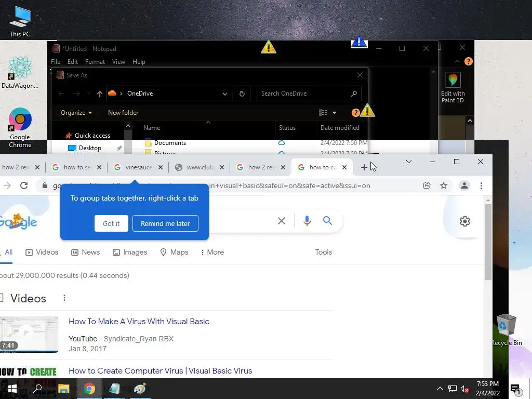Open new Chrome tab with plus button
Image resolution: width=532 pixels, height=399 pixels.
[364, 167]
